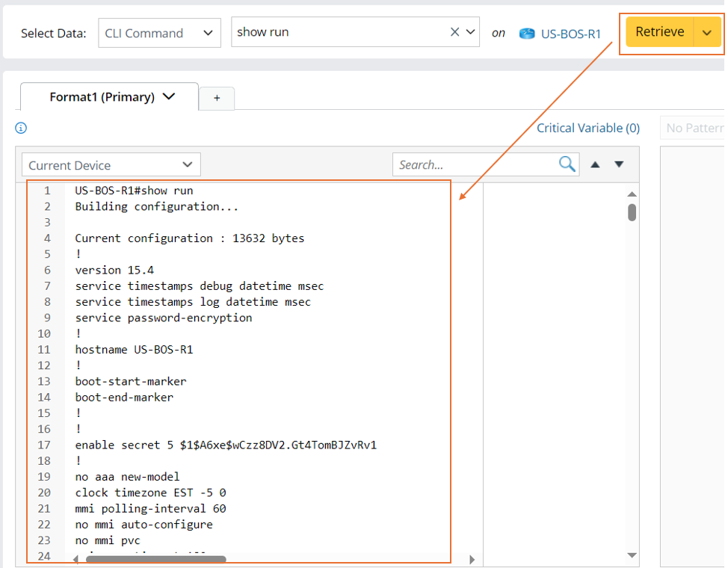Click the US-BOS-R1 router device icon
728x568 pixels.
(528, 34)
